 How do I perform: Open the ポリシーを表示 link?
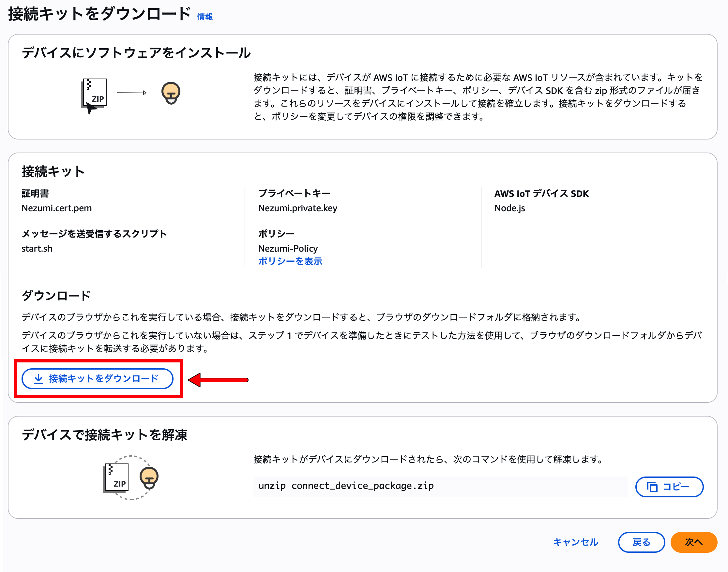[290, 261]
